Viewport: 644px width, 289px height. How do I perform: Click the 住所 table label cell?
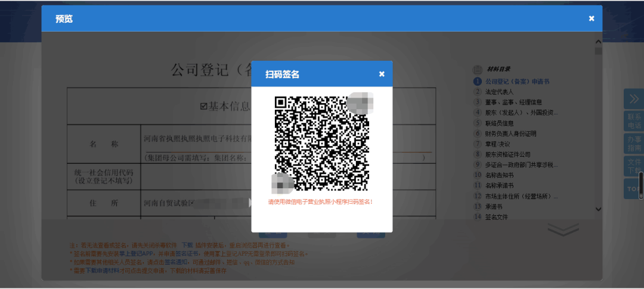104,203
